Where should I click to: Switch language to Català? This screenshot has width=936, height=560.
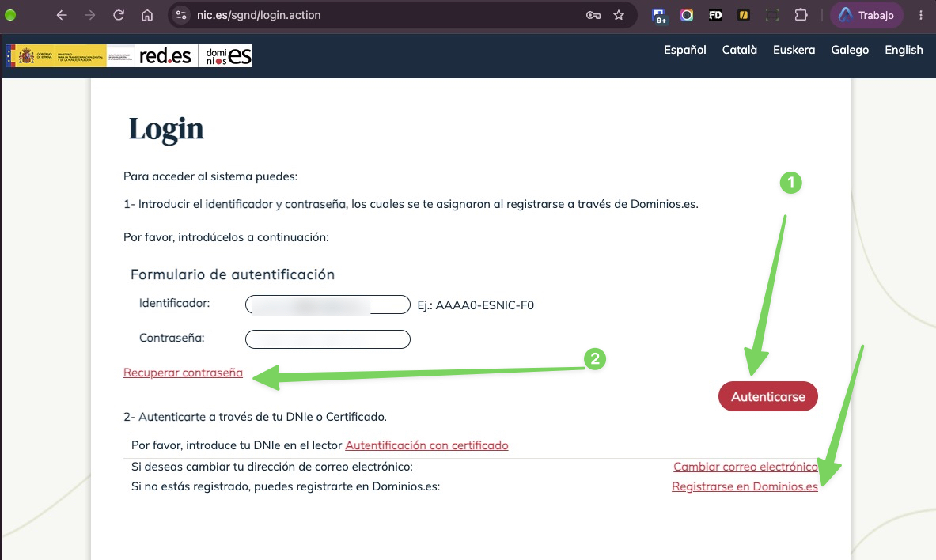click(x=740, y=50)
